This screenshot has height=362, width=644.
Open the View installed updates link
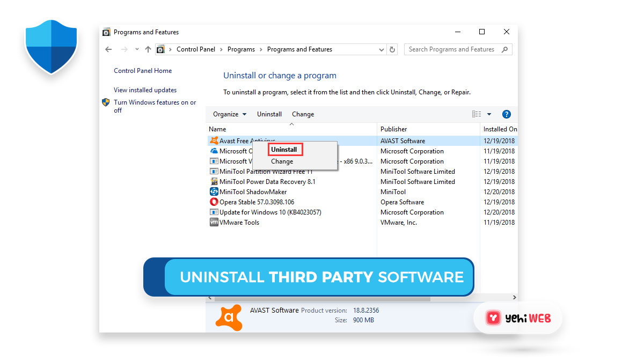[145, 90]
